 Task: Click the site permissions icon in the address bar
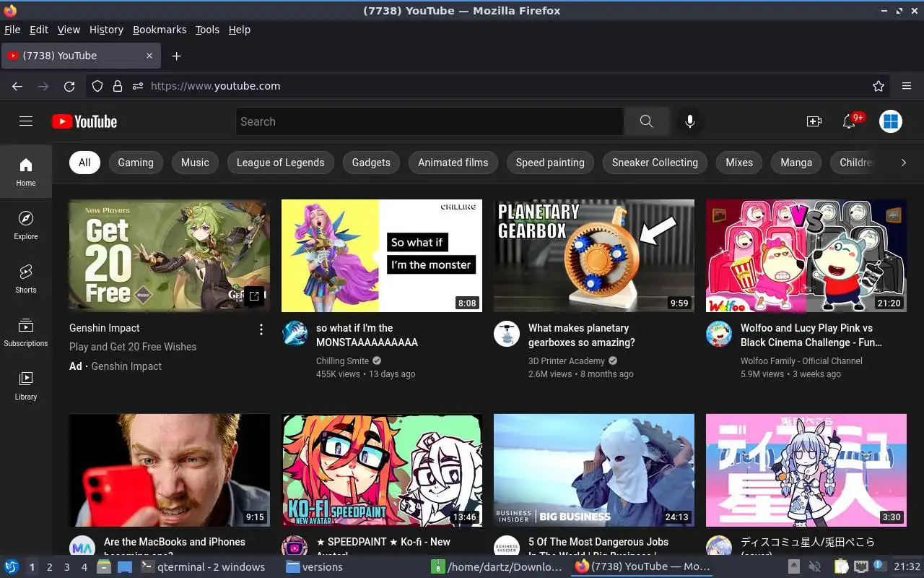tap(138, 86)
